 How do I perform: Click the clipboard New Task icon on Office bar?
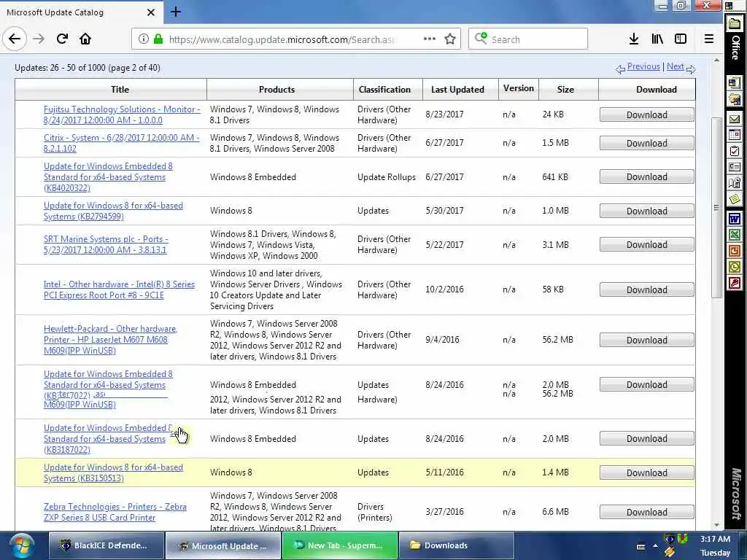tap(735, 152)
